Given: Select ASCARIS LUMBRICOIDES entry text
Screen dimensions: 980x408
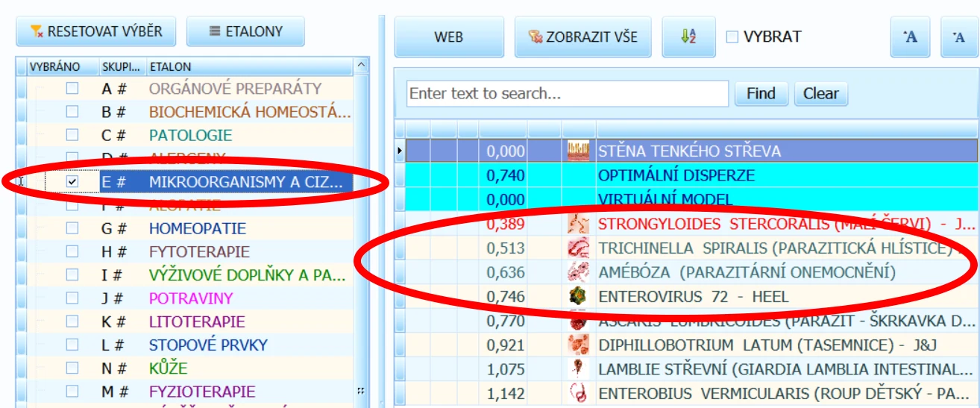Looking at the screenshot, I should [786, 321].
